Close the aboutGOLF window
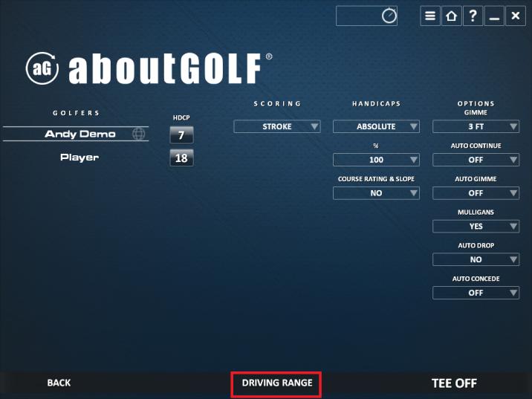532x399 pixels. coord(516,16)
